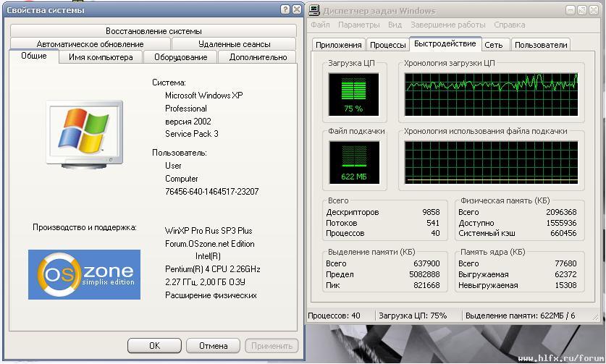606x364 pixels.
Task: Go to the Восстановление системы tab
Action: click(x=153, y=31)
